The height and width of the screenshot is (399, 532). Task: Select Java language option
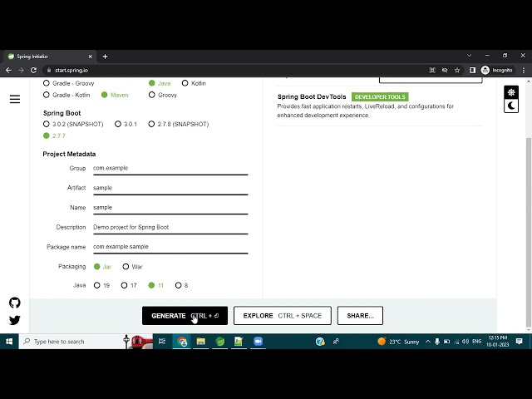tap(160, 83)
